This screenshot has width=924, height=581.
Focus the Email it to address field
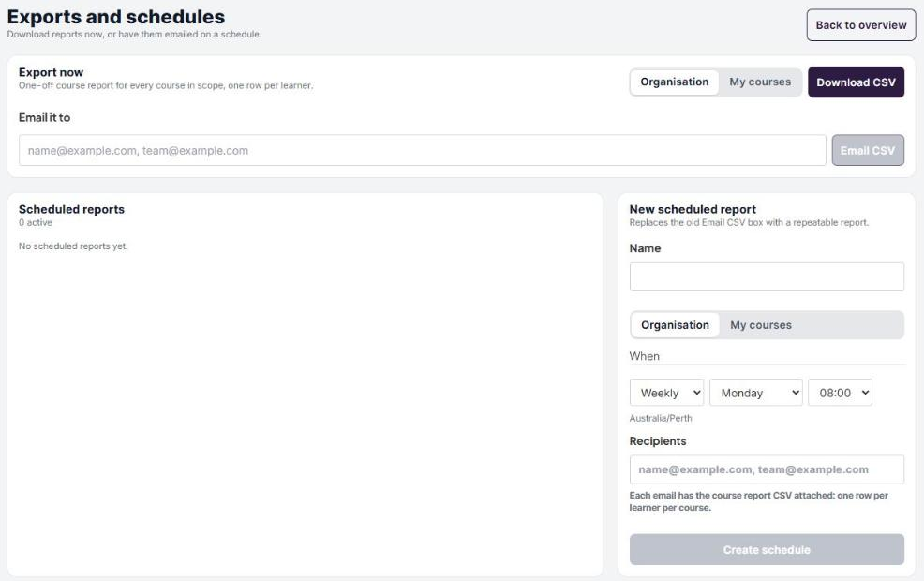coord(422,150)
